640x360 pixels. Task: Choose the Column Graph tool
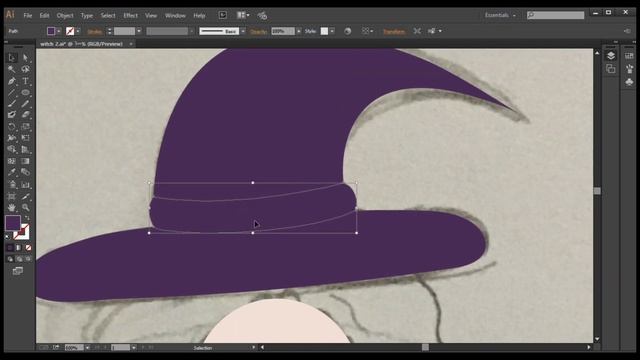tap(25, 184)
